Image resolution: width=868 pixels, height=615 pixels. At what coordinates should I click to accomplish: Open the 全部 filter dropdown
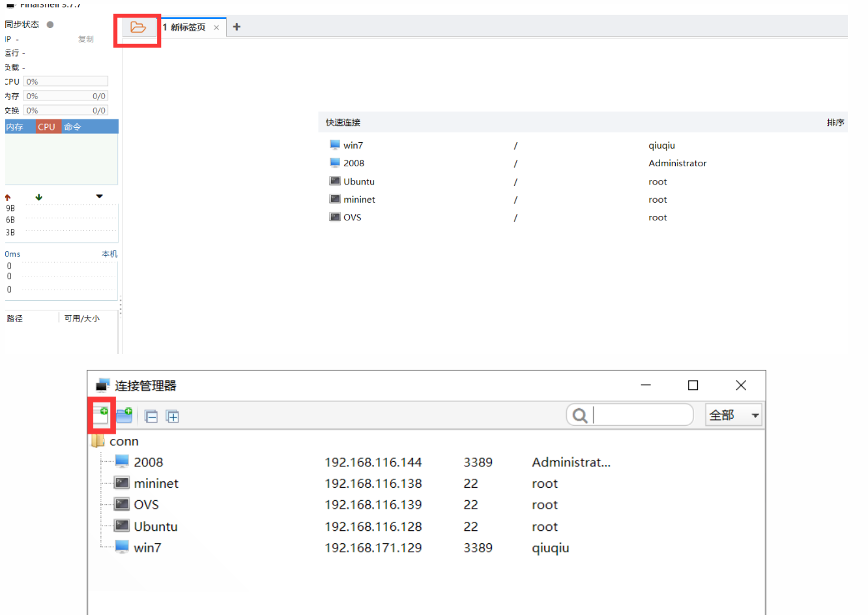point(734,415)
